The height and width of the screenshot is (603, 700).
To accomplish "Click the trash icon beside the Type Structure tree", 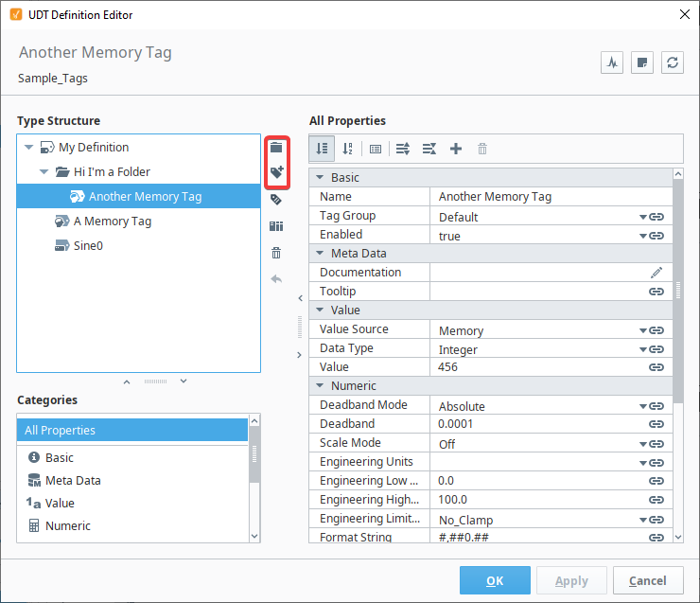I will pos(276,253).
